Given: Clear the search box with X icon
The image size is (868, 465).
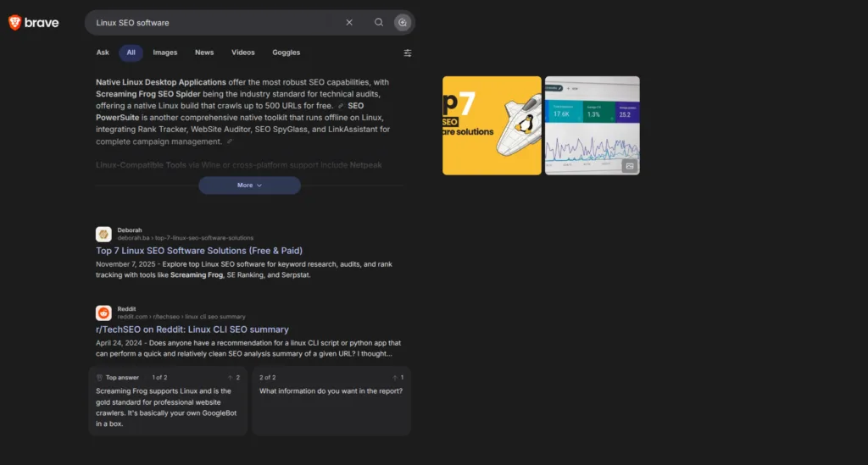Looking at the screenshot, I should coord(349,23).
